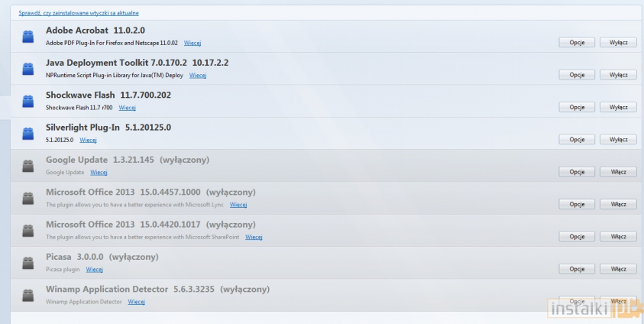
Task: Click Więcej link for Adobe Acrobat
Action: (x=193, y=43)
